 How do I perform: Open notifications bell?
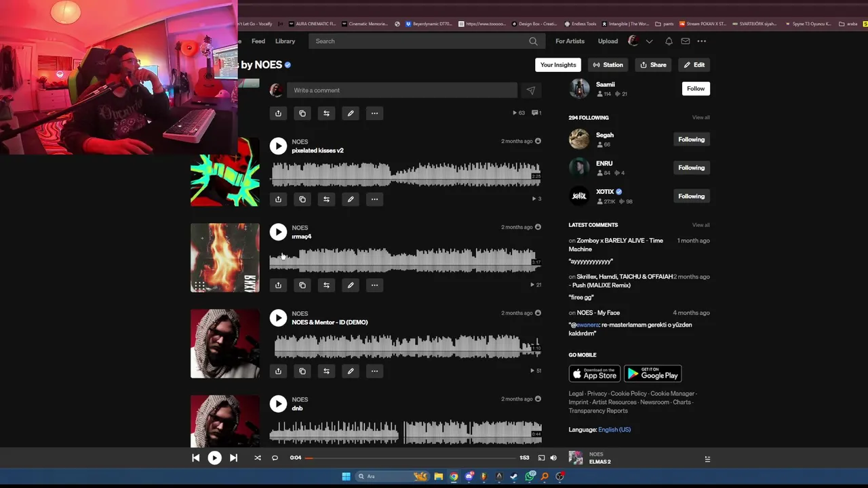669,41
